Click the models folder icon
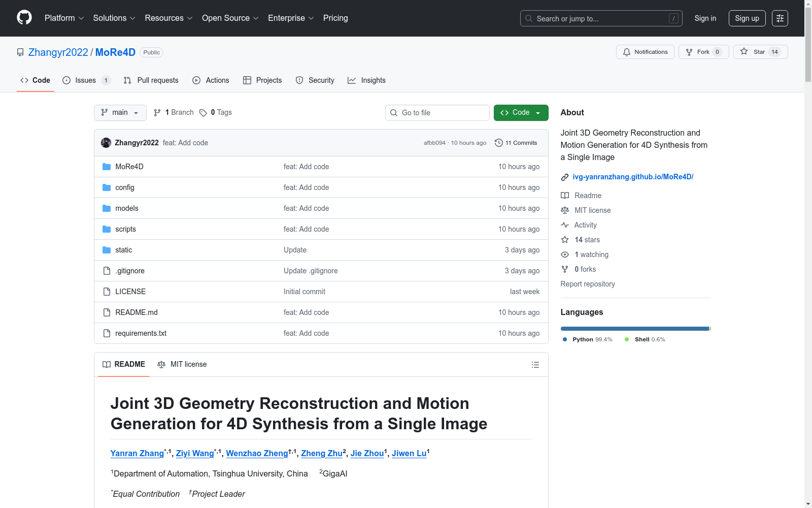Viewport: 812px width, 508px height. pos(107,208)
